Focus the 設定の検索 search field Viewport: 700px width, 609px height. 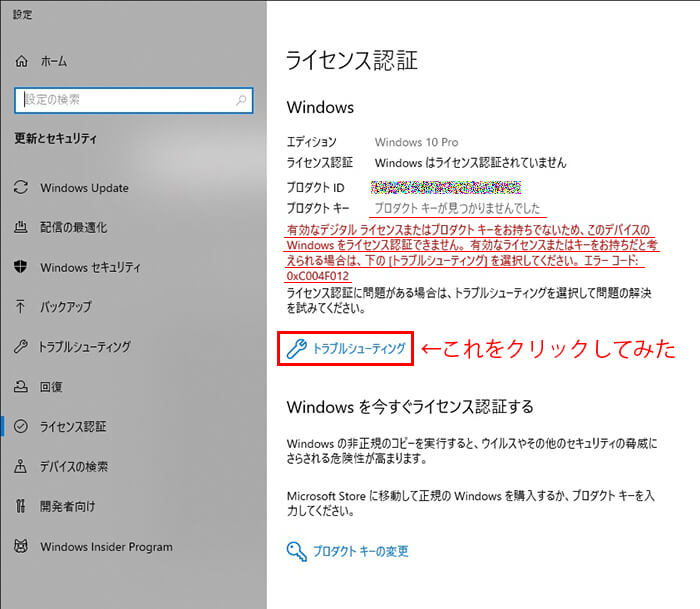pyautogui.click(x=134, y=100)
